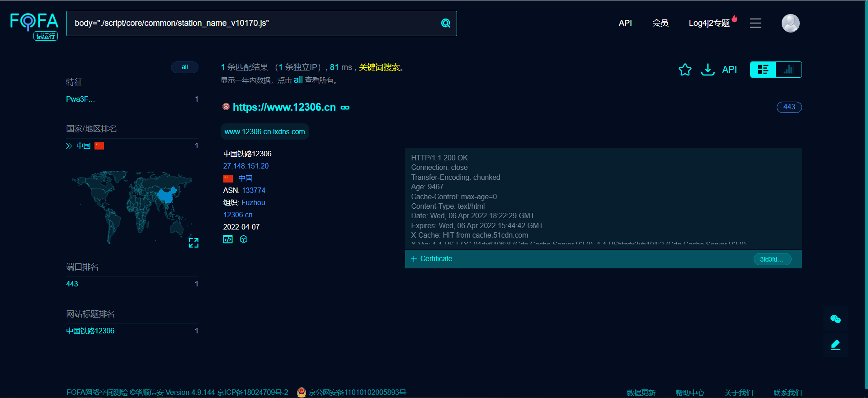Open 关于我们 footer link
Screen dimensions: 868x398
point(738,393)
